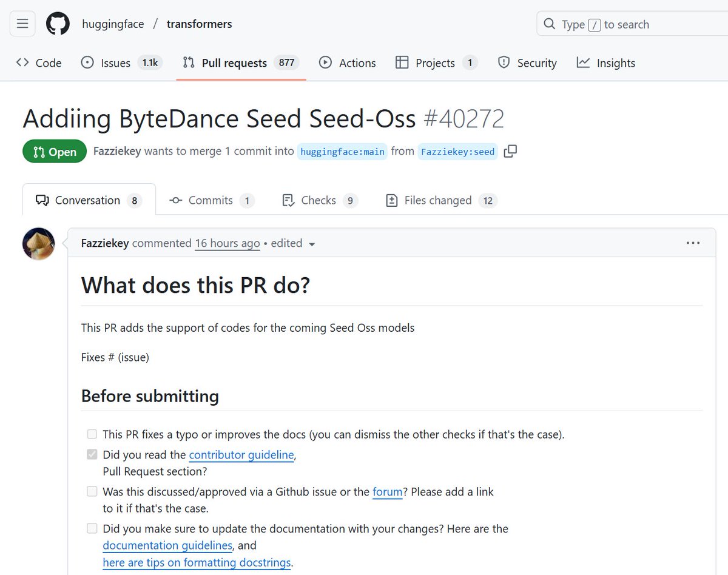Select the Commits tab
This screenshot has height=575, width=728.
point(212,200)
